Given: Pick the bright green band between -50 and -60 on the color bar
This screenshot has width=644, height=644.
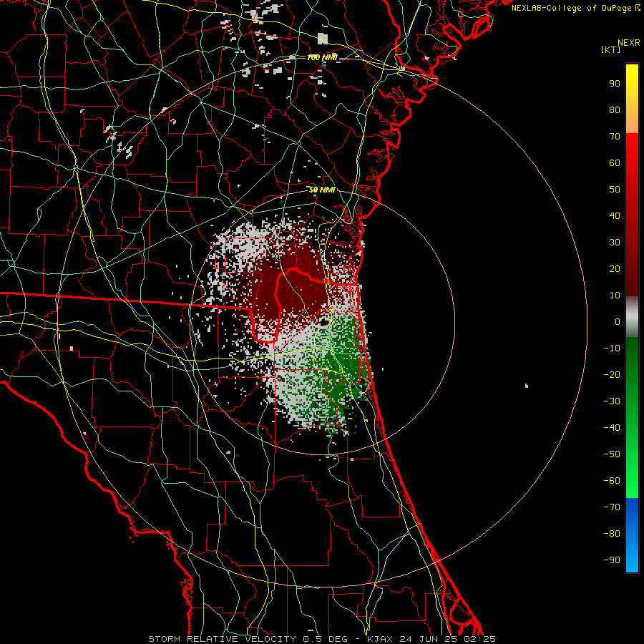Looking at the screenshot, I should pos(632,468).
